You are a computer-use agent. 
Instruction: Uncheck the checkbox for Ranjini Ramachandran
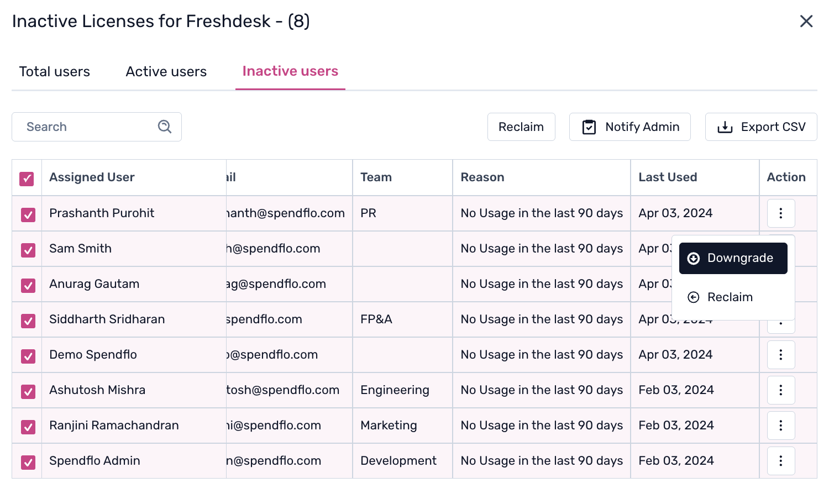[28, 427]
